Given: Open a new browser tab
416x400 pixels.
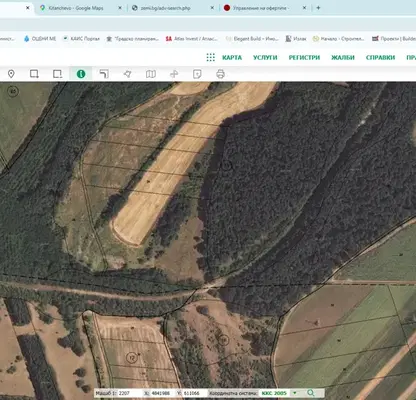Looking at the screenshot, I should [x=318, y=8].
